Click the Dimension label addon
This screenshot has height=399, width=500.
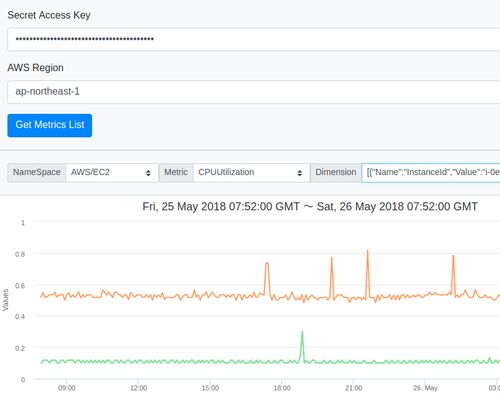[x=336, y=173]
